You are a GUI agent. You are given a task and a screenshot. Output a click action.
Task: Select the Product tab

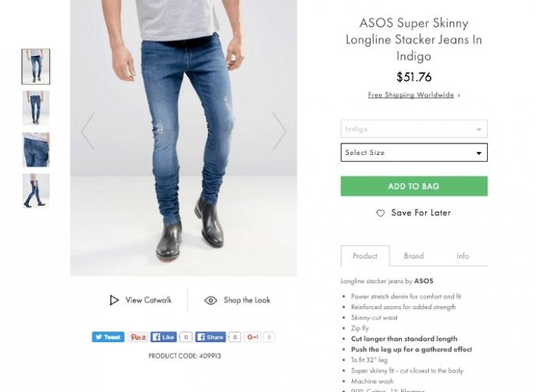click(364, 256)
